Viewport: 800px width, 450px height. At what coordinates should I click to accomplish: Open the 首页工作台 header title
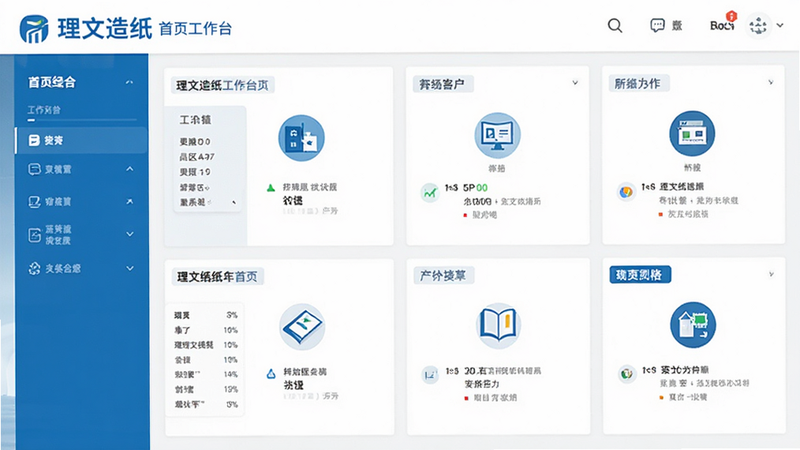click(x=195, y=29)
